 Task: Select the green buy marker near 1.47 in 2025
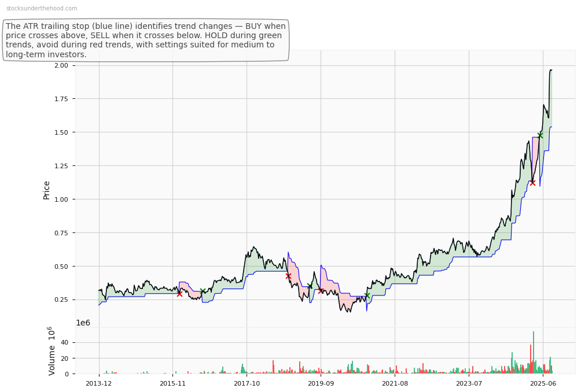pyautogui.click(x=540, y=135)
